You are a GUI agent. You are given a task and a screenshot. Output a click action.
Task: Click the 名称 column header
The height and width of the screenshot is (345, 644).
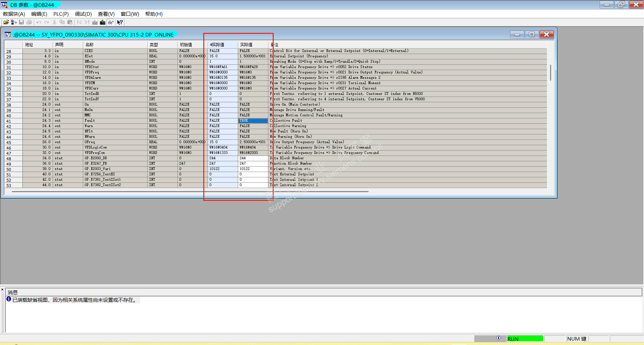point(115,45)
